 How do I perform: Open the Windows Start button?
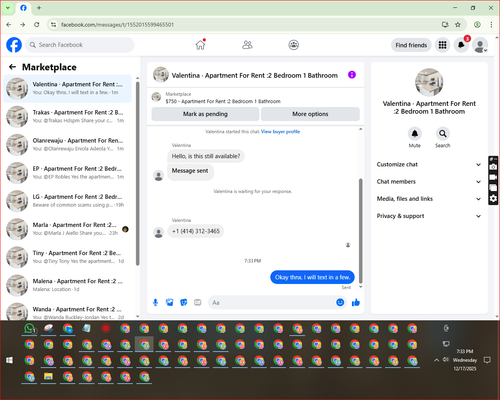tap(9, 360)
